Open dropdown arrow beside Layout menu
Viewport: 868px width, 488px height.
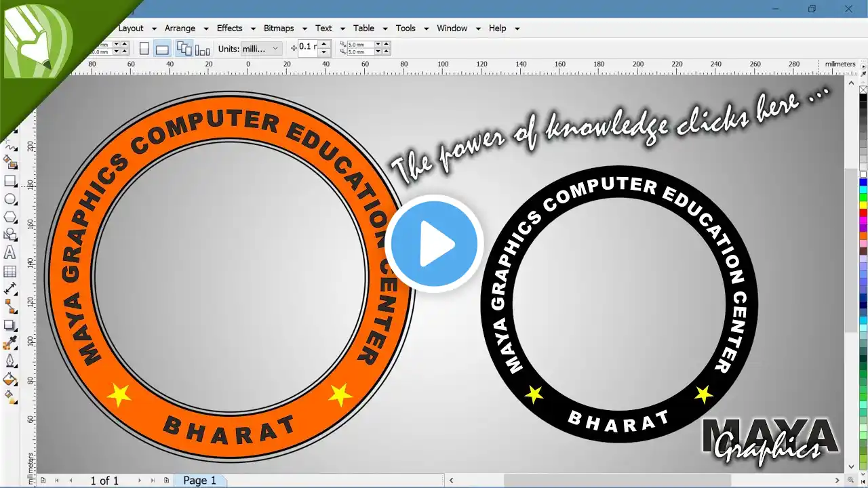click(154, 28)
